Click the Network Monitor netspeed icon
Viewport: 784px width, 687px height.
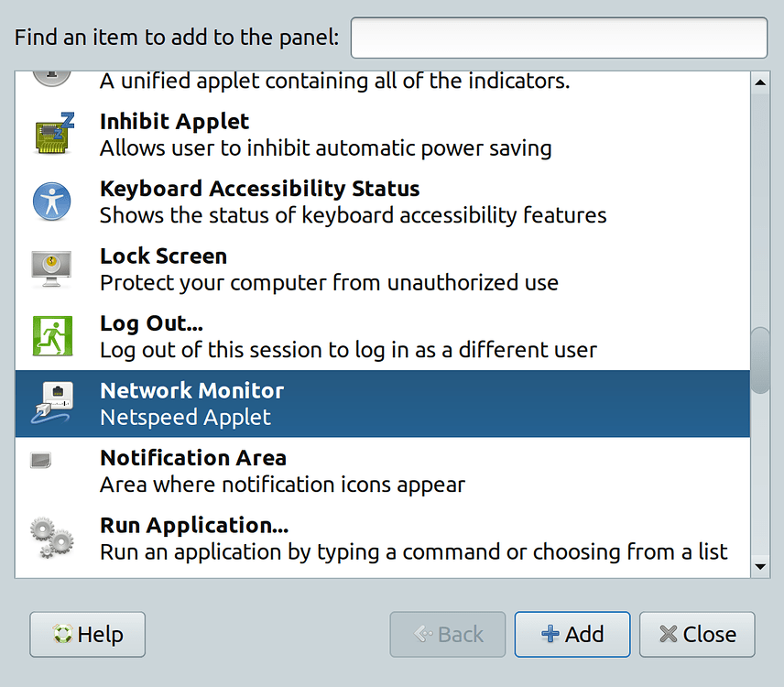(x=52, y=403)
